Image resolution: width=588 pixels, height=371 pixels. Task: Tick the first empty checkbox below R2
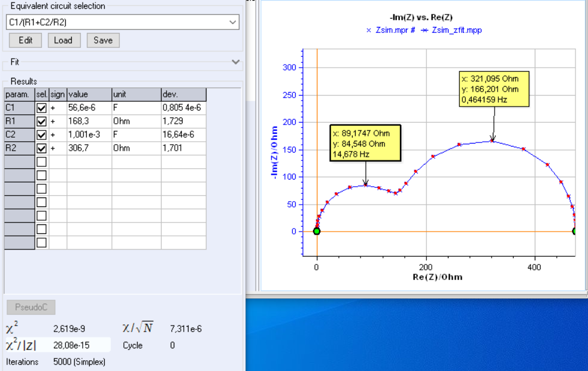tap(42, 162)
